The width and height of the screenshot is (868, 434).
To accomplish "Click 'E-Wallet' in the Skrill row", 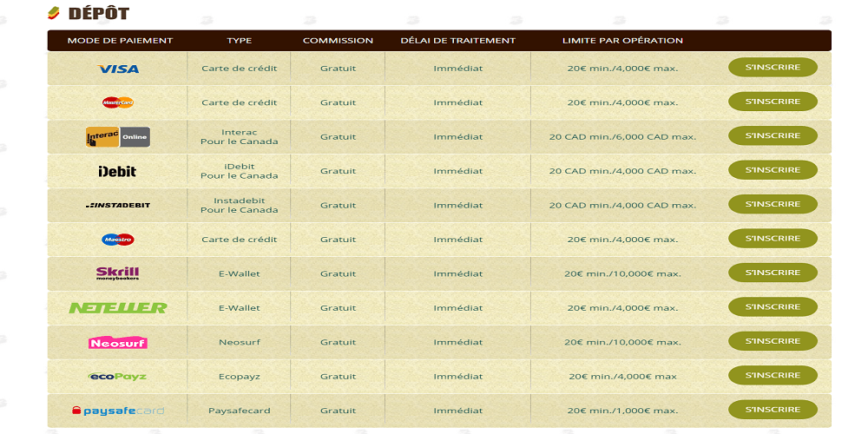I will (x=240, y=273).
